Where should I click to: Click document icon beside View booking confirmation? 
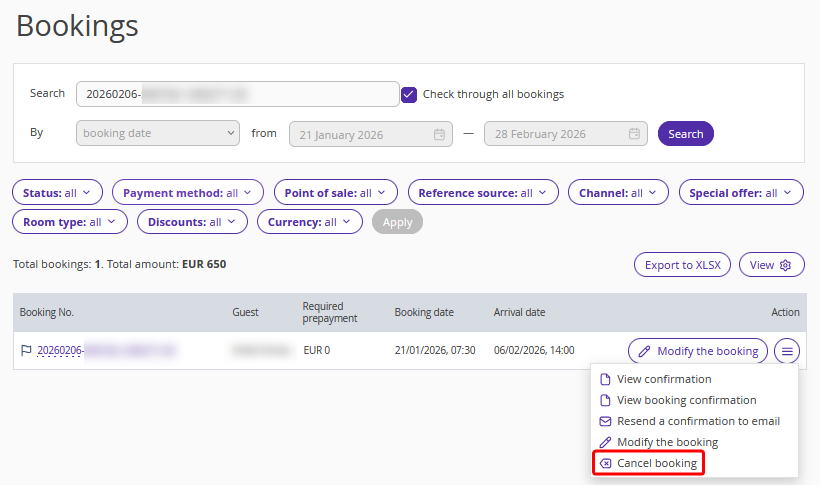pos(605,400)
